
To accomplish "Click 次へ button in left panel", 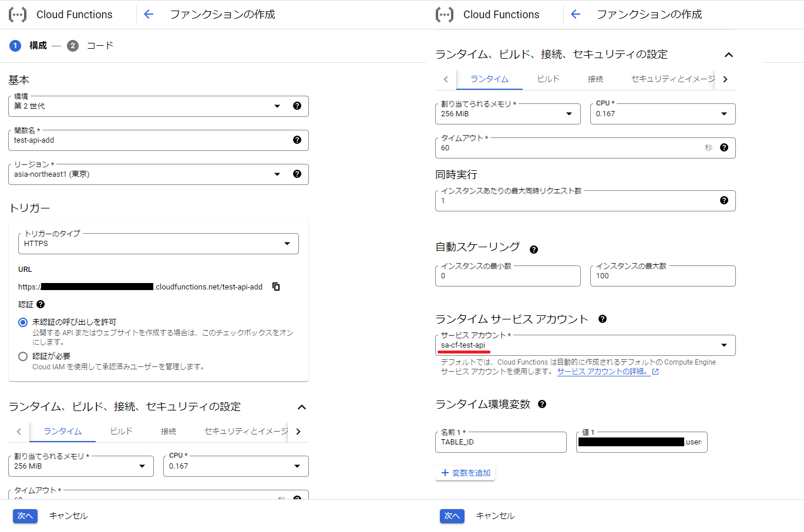I will coord(25,516).
